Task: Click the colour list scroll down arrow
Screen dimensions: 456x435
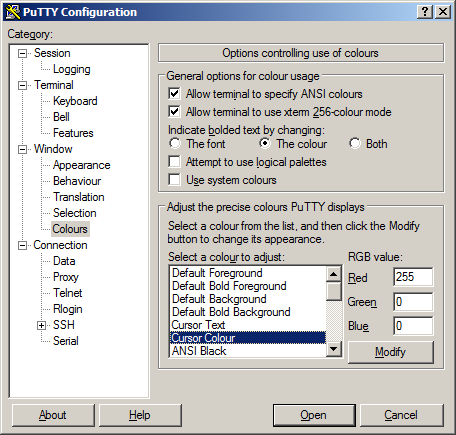Action: pos(333,349)
